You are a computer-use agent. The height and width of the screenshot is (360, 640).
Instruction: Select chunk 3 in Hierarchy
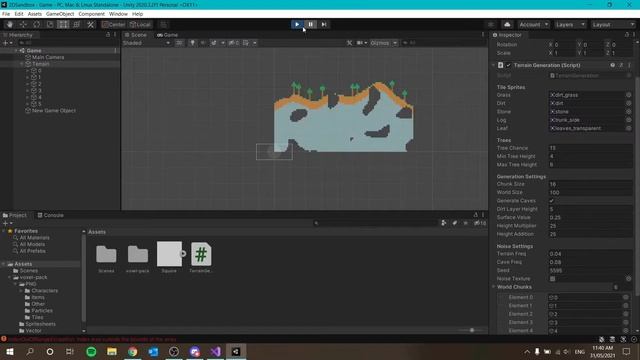(39, 91)
